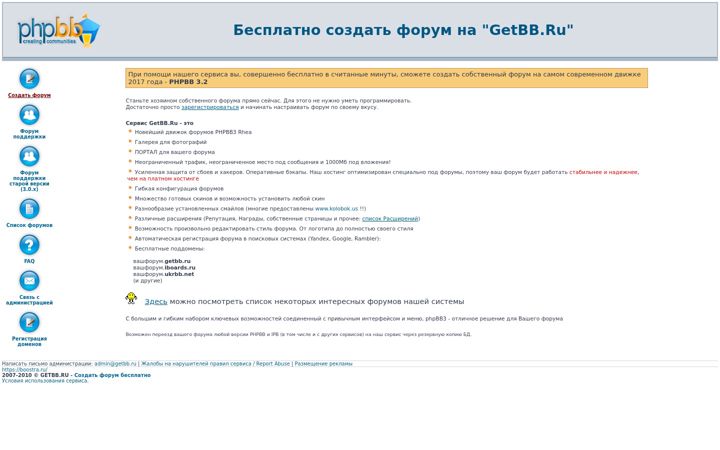Click the Создать форум бесплатно footer link

tap(112, 375)
